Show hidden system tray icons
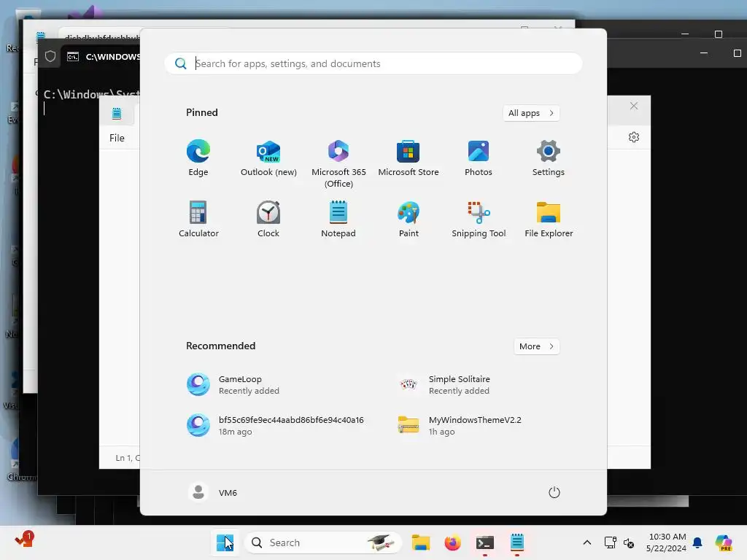The width and height of the screenshot is (747, 560). pos(587,542)
